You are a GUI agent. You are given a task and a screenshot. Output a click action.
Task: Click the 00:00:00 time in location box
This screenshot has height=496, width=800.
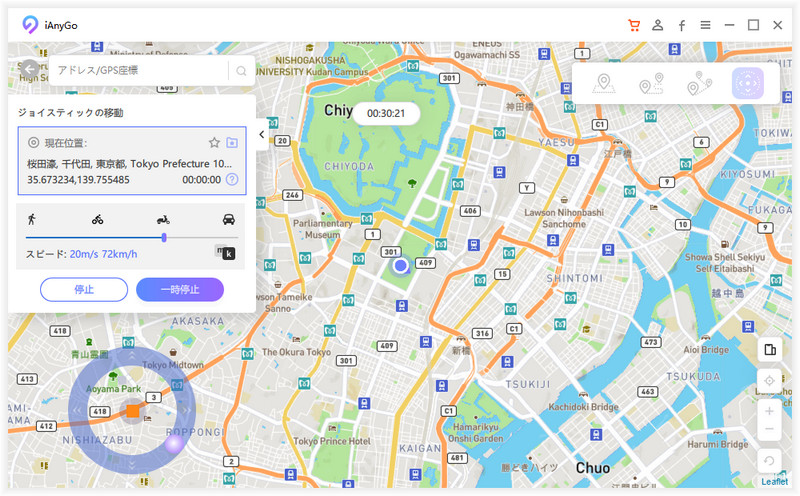[202, 180]
